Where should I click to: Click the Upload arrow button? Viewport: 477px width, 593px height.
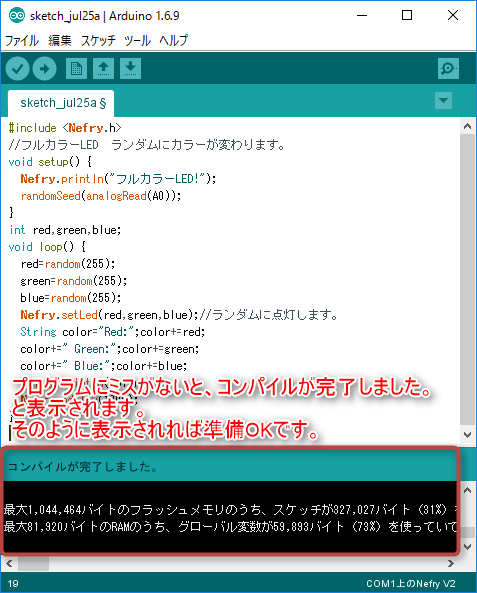tap(45, 68)
